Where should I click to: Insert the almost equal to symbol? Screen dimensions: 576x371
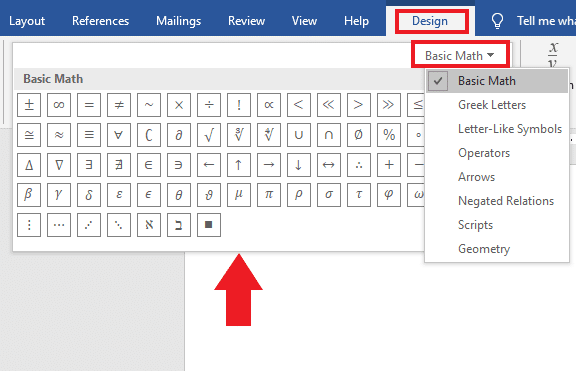[59, 135]
